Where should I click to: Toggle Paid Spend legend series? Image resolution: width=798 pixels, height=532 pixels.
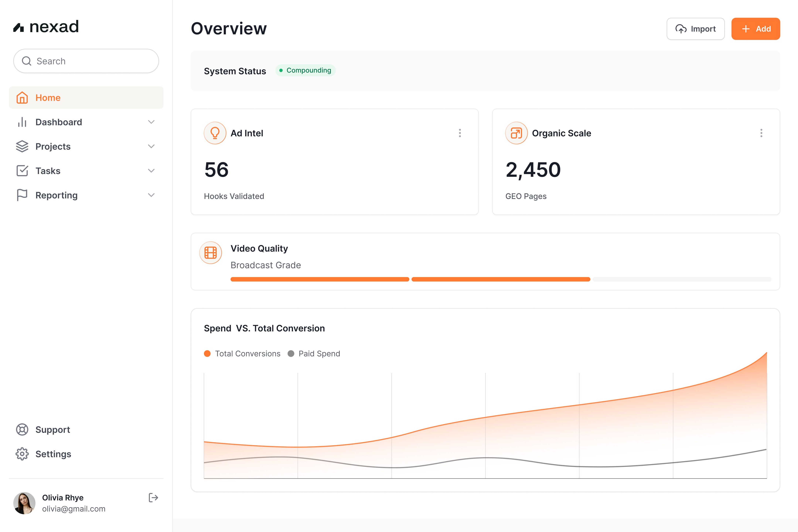(x=314, y=354)
